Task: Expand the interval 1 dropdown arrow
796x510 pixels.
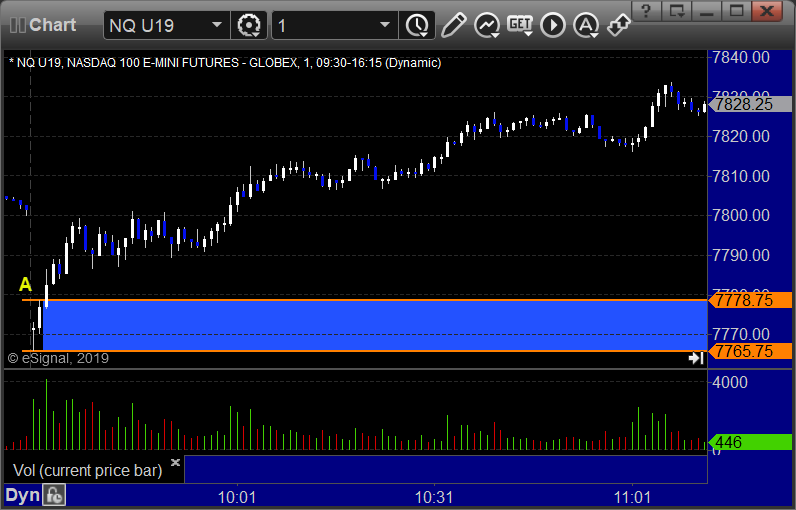Action: pos(385,25)
